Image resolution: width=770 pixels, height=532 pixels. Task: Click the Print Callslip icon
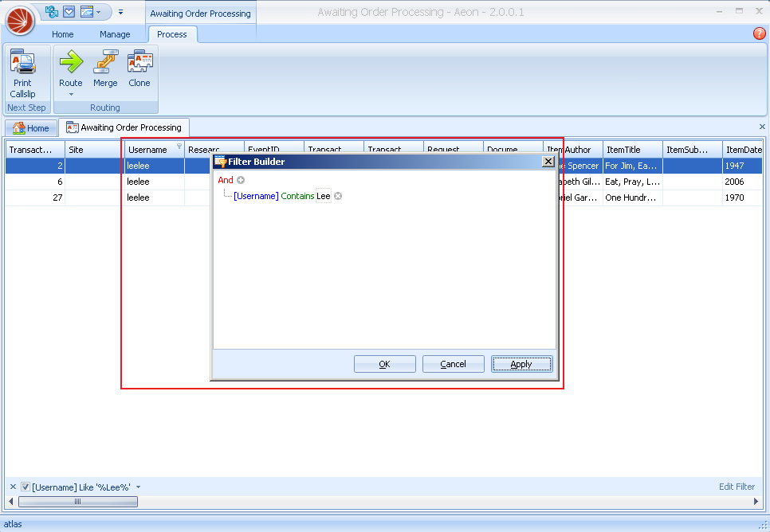point(22,62)
